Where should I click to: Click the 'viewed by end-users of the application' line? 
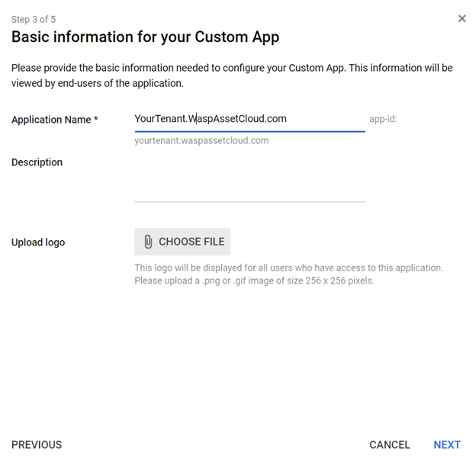pyautogui.click(x=98, y=83)
